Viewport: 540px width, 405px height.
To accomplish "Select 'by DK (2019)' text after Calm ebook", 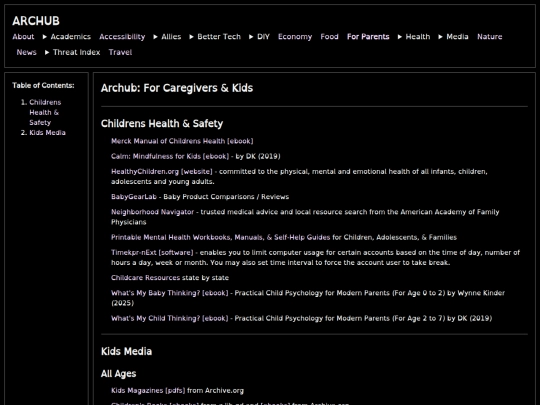I will click(x=258, y=156).
